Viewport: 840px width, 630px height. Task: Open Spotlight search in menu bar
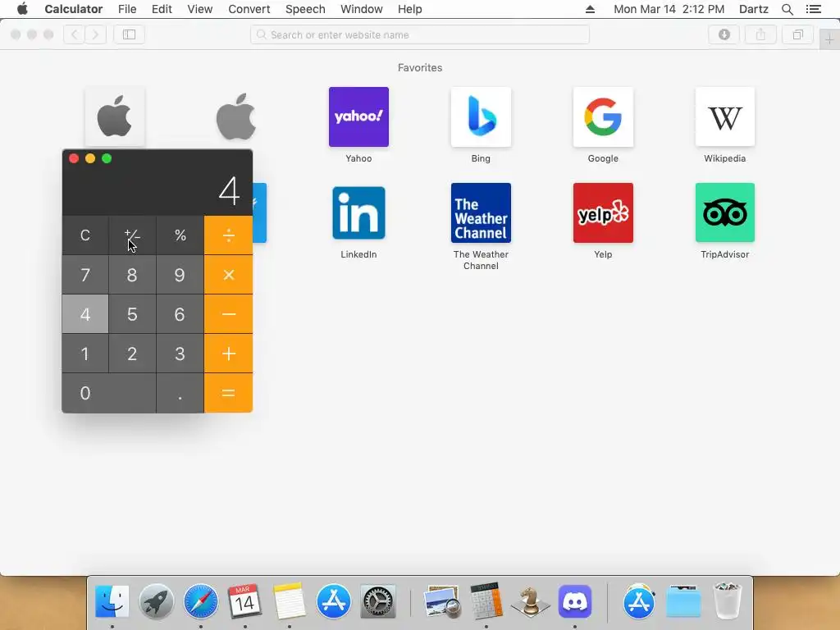tap(787, 9)
